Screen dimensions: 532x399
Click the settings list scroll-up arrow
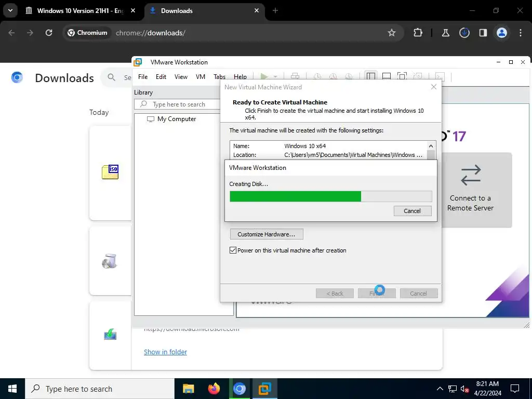coord(431,146)
